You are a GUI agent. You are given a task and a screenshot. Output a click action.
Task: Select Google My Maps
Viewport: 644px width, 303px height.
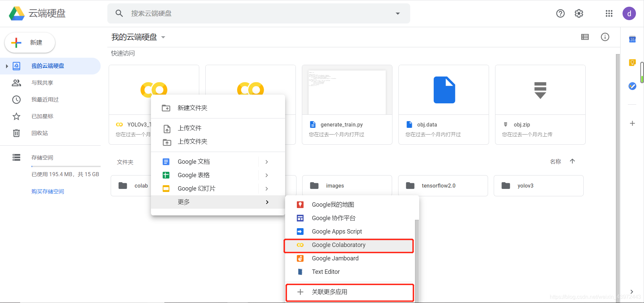pos(350,205)
